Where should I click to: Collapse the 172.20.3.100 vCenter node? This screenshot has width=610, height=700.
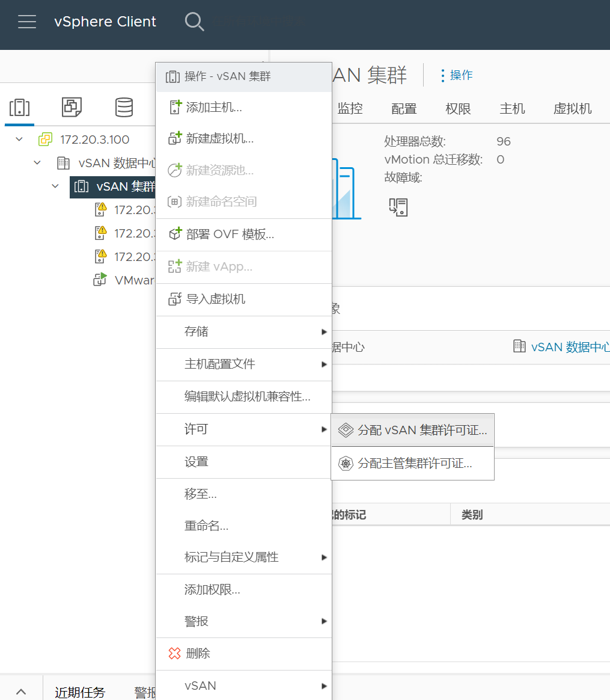[x=19, y=140]
